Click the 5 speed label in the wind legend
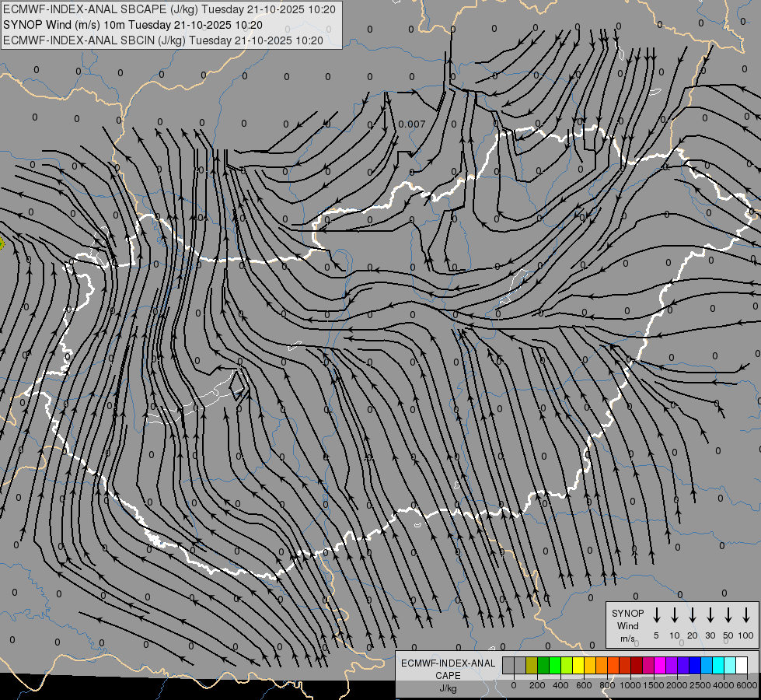Screen dimensions: 761x700 (x=656, y=635)
